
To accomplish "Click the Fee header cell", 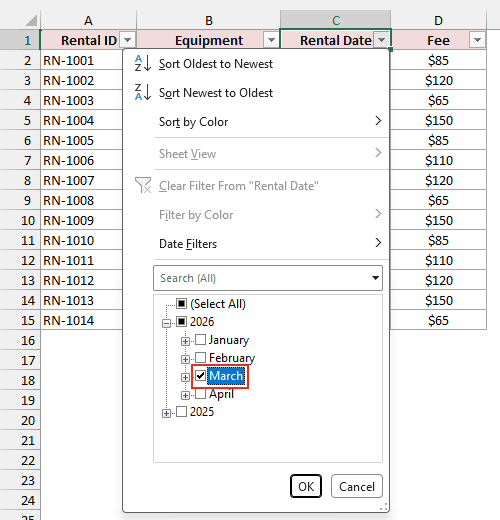I will click(x=438, y=40).
